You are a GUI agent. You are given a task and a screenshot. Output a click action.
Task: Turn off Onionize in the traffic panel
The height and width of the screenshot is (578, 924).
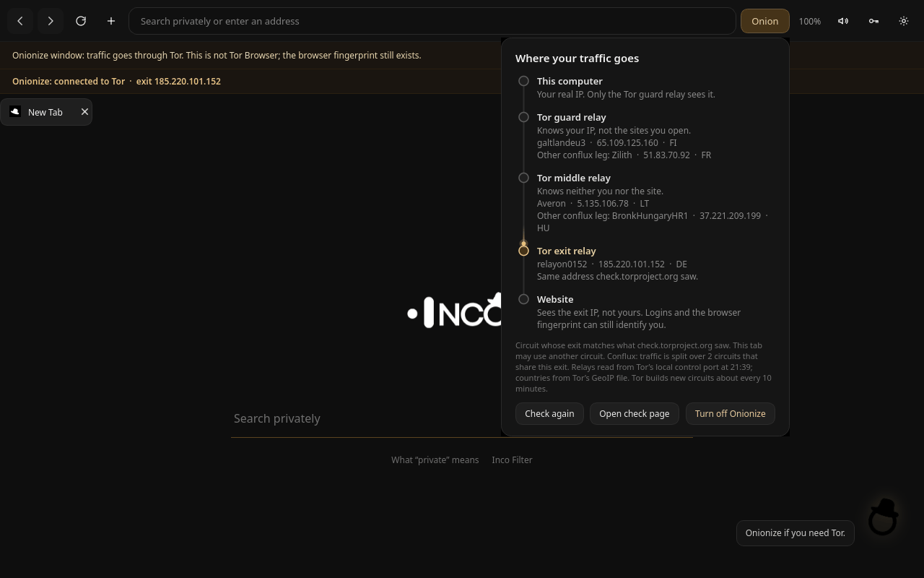[730, 413]
